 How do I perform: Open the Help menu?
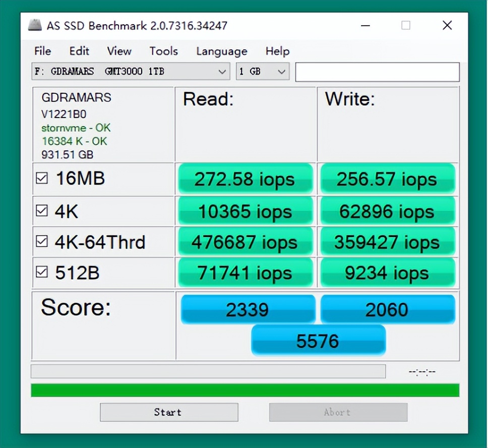pos(277,51)
